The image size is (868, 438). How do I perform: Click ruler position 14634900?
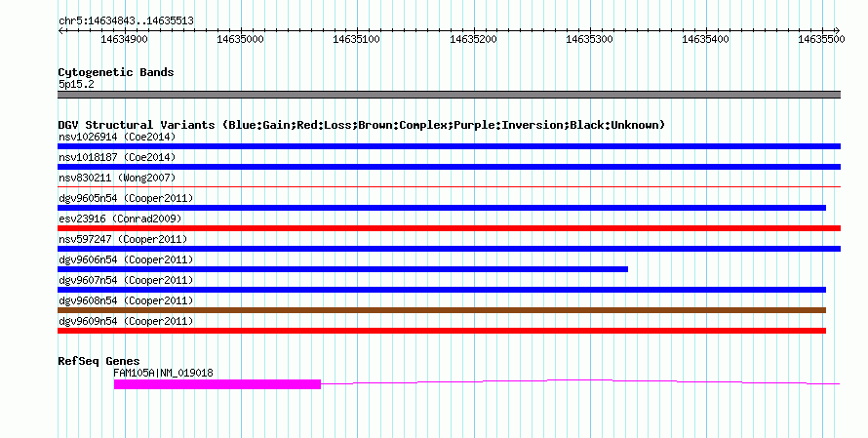[125, 39]
